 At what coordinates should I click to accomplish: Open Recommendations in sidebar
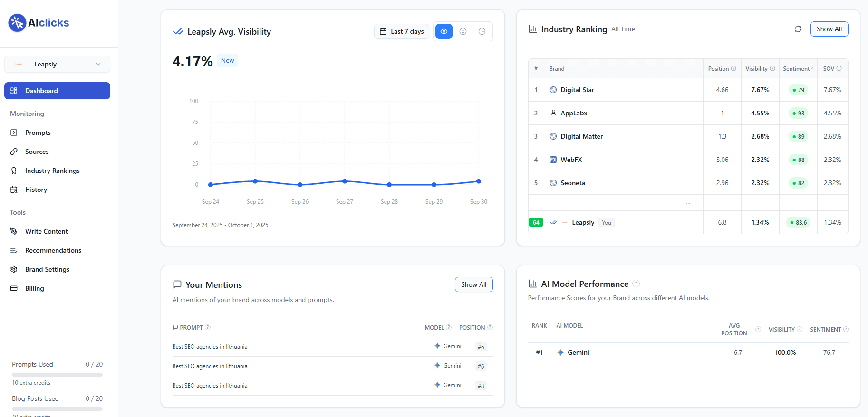point(53,250)
